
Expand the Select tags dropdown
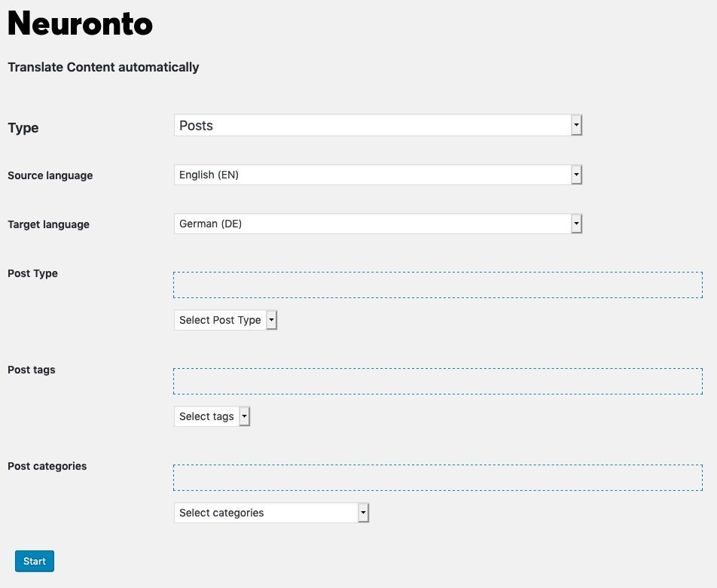point(212,416)
